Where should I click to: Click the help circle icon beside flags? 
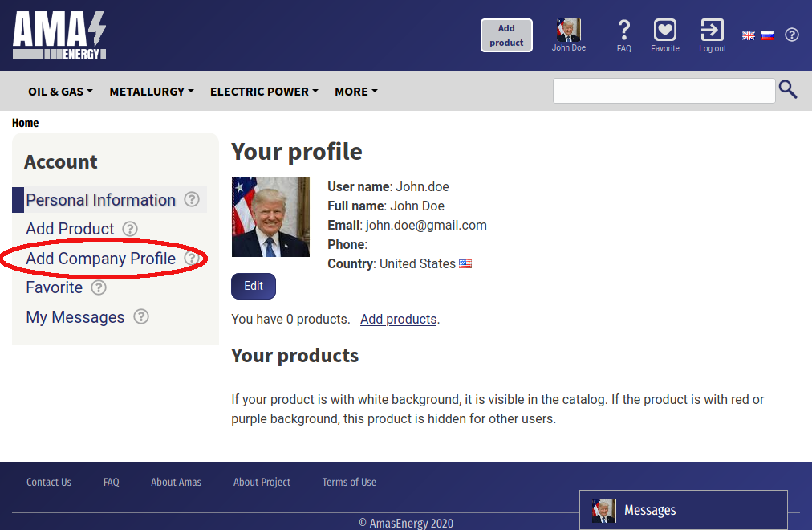click(x=792, y=35)
